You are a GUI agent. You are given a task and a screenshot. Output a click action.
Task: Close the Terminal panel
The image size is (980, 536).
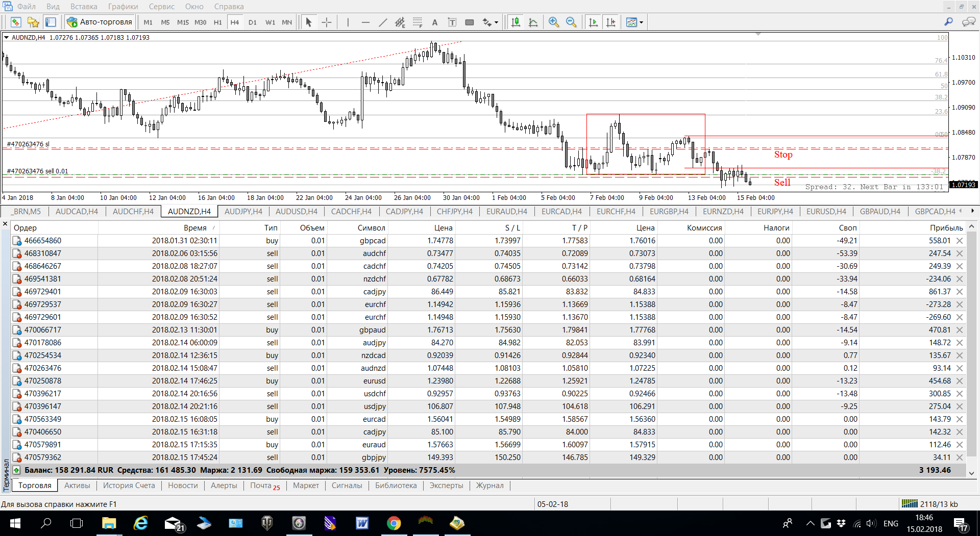pos(5,223)
